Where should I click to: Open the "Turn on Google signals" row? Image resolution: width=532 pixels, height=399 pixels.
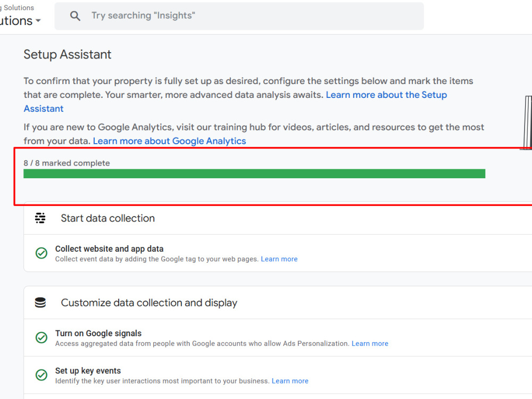coord(278,338)
